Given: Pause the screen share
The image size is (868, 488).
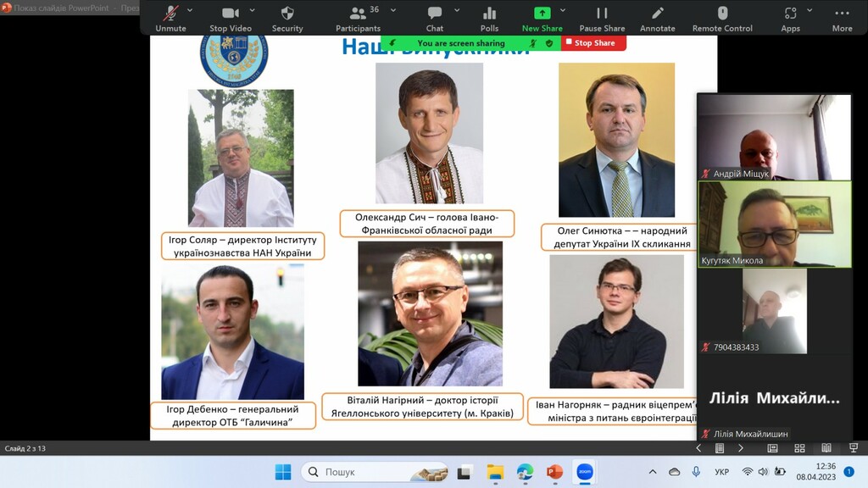Looking at the screenshot, I should [602, 17].
